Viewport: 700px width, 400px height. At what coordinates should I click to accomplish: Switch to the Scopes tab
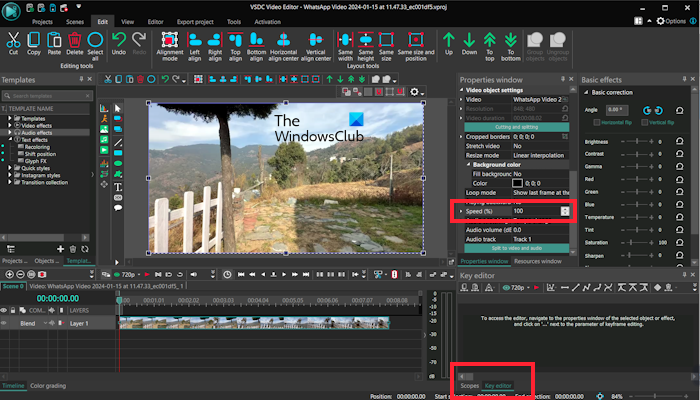coord(469,386)
